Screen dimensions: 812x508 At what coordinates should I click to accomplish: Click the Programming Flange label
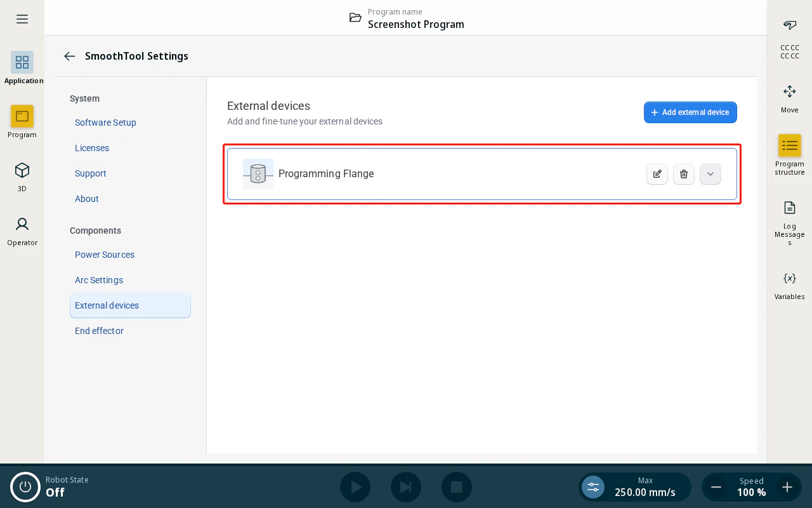coord(326,174)
